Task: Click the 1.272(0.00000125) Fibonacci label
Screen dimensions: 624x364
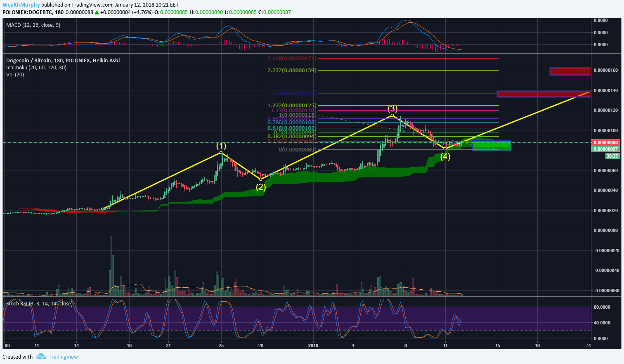Action: (x=292, y=106)
